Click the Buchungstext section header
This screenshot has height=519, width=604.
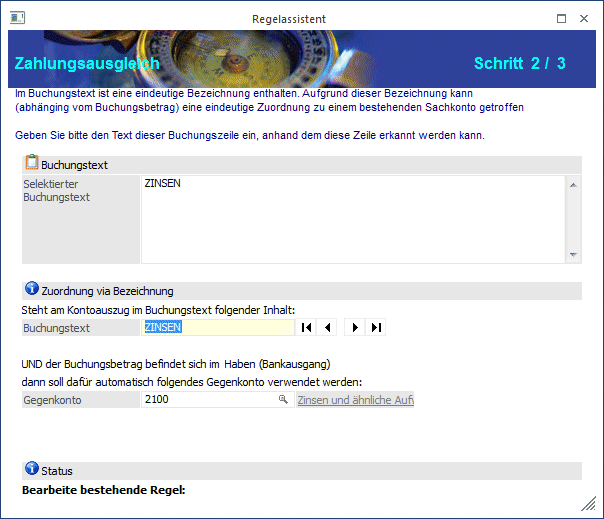pos(300,164)
